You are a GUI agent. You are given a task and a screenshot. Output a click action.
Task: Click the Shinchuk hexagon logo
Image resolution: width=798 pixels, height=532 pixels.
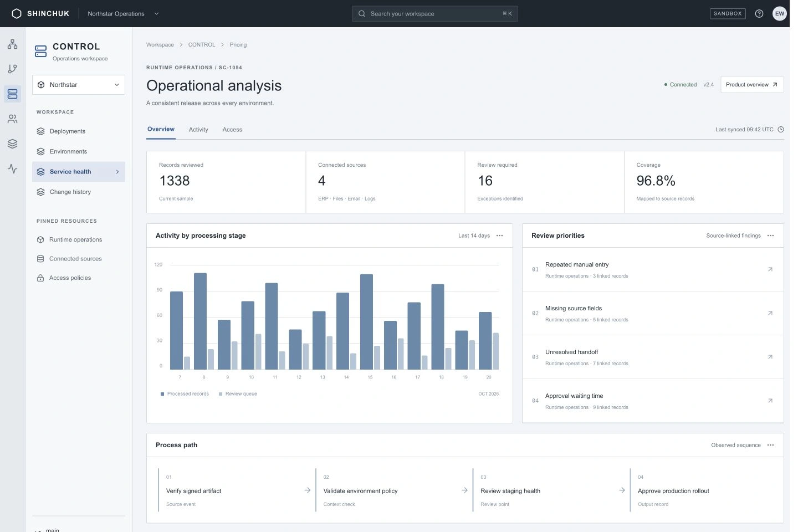tap(17, 13)
